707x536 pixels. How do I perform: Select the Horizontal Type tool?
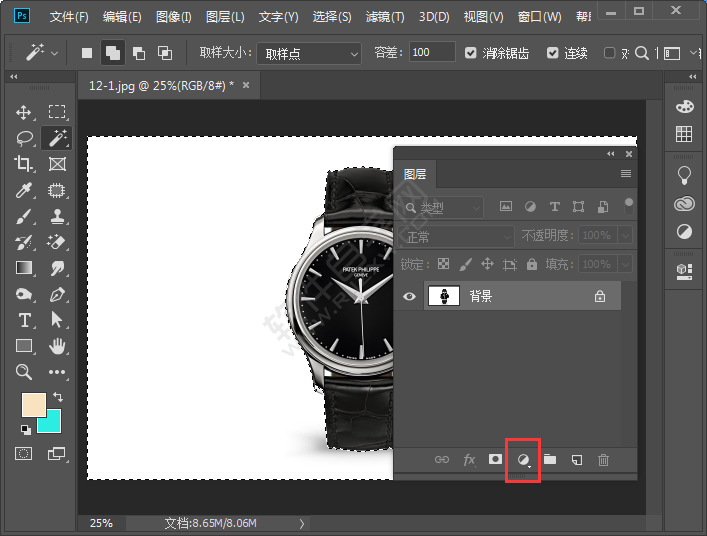[24, 320]
